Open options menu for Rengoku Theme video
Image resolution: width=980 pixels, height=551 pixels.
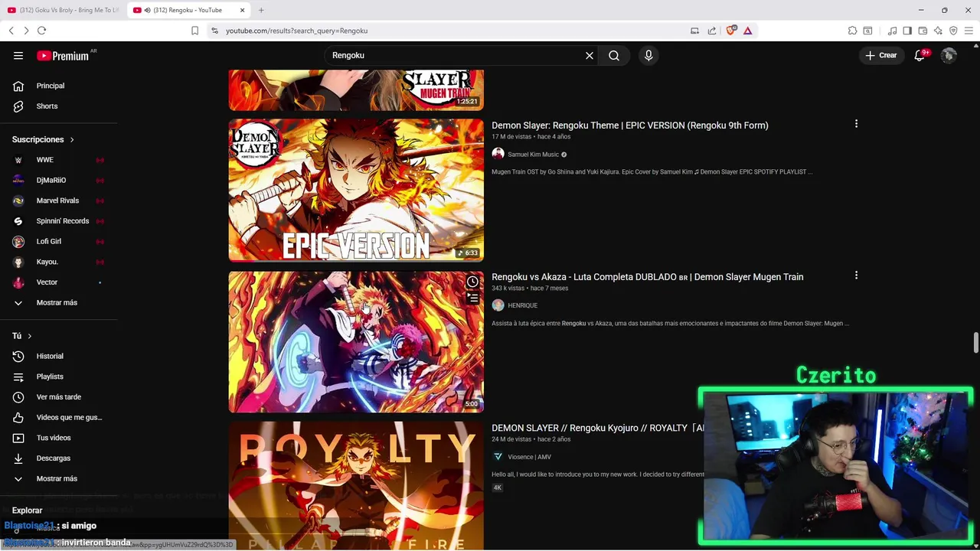pyautogui.click(x=856, y=124)
